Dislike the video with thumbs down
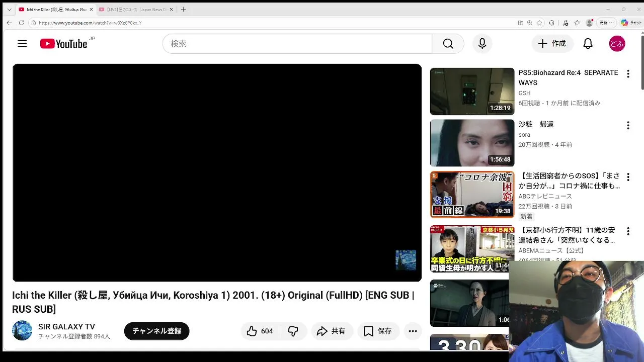644x362 pixels. (x=293, y=331)
